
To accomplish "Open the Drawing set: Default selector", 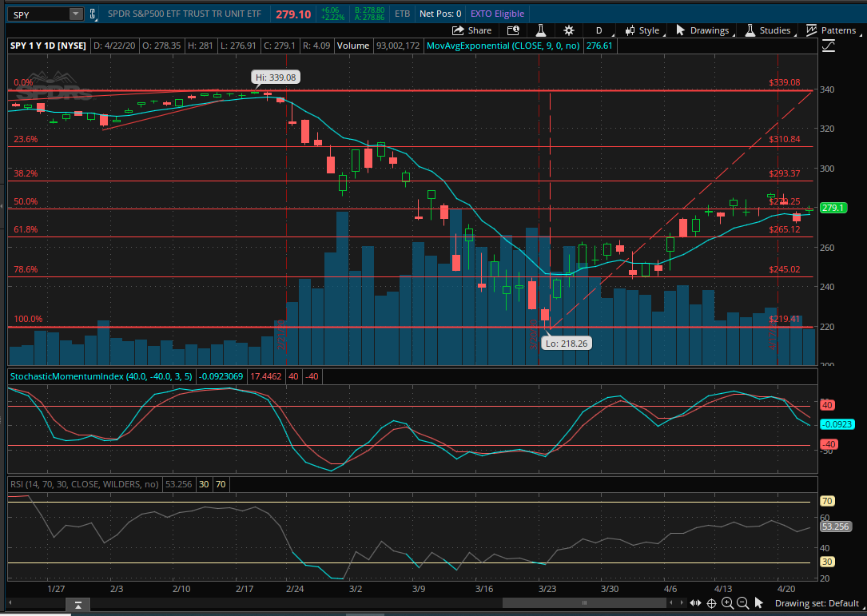I will 817,603.
